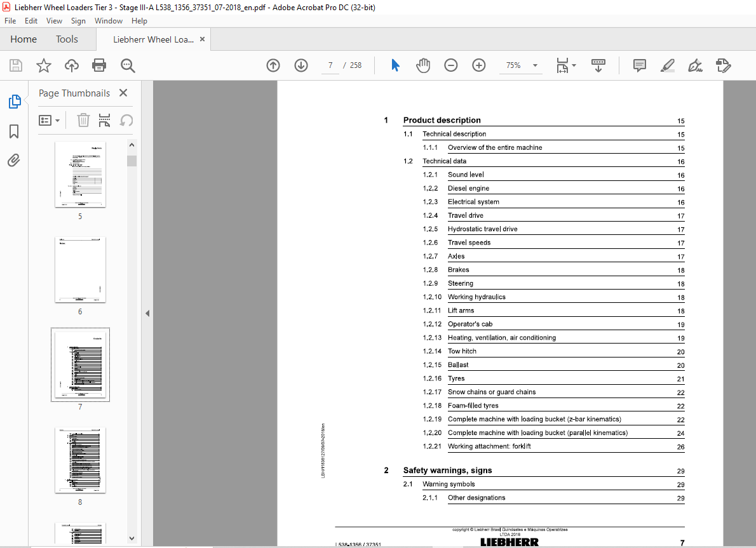Open the Bookmarks sidebar panel
This screenshot has width=756, height=548.
point(14,131)
